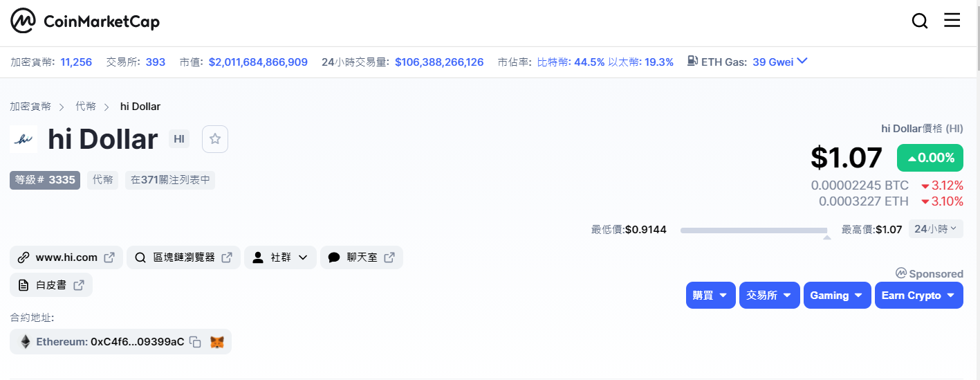Click the green 0.00% change badge
Screen dimensions: 980x380
[930, 158]
